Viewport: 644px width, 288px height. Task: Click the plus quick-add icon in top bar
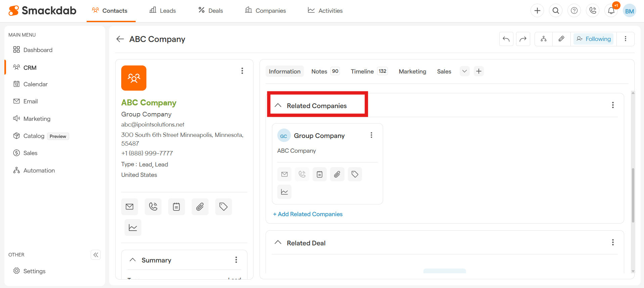pyautogui.click(x=537, y=11)
